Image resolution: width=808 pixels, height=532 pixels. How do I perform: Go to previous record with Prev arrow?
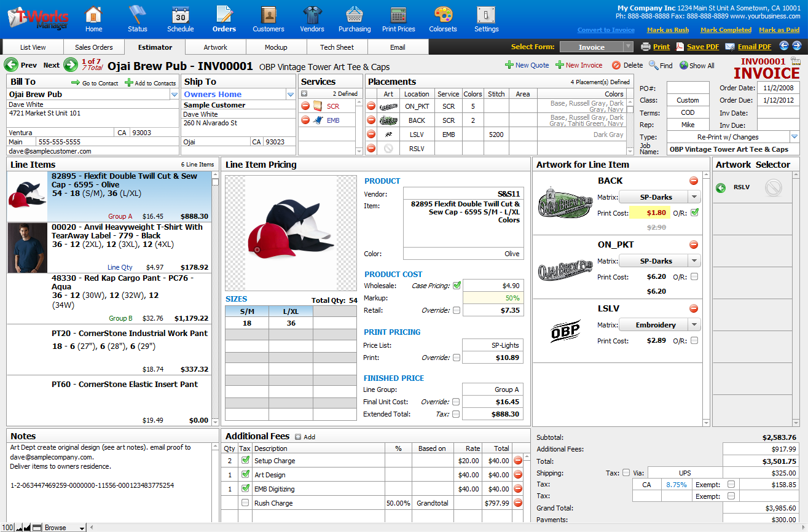10,65
